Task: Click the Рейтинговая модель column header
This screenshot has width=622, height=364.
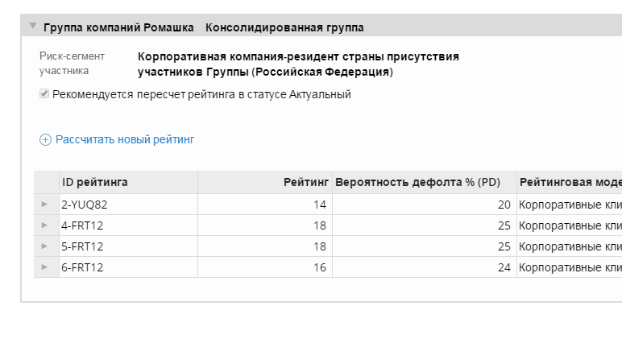Action: tap(570, 182)
